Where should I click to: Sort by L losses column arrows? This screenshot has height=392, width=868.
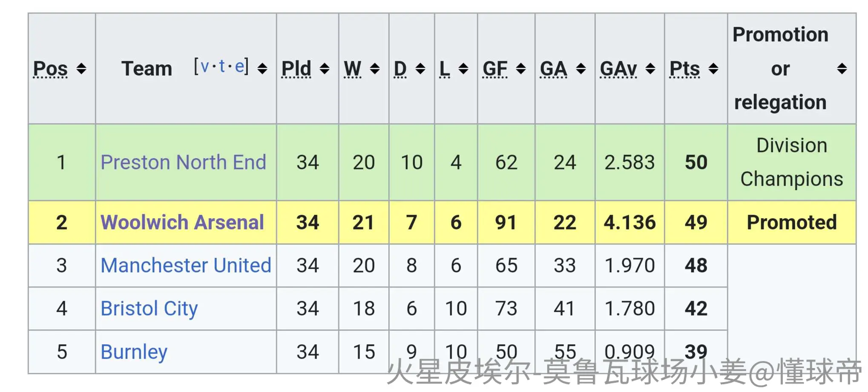[463, 68]
